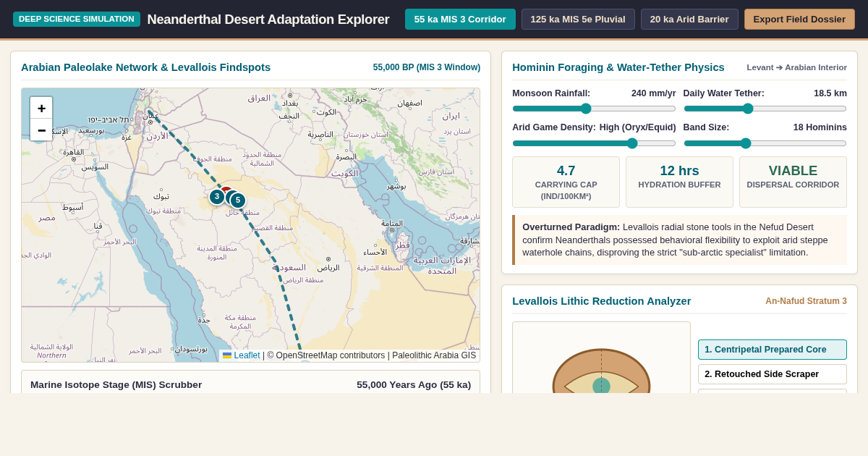Click the DEEP SCIENCE SIMULATION badge

77,19
